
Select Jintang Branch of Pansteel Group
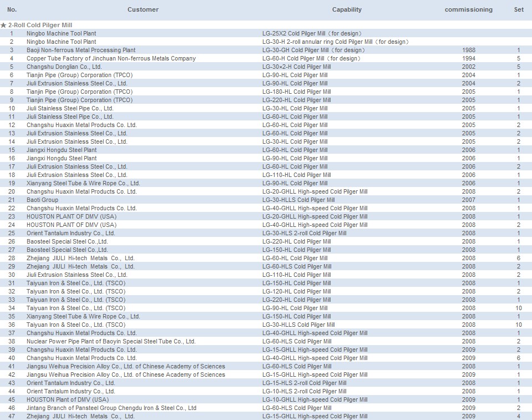tap(112, 408)
